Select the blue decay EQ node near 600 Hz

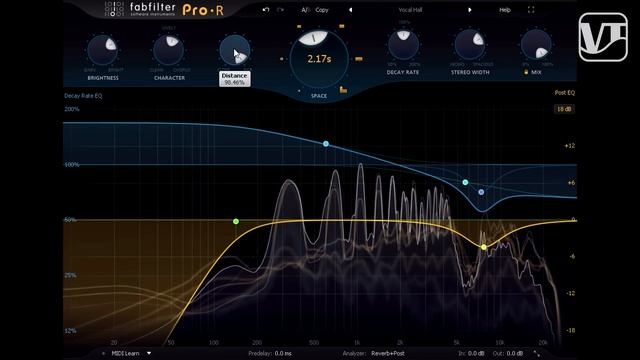(x=326, y=144)
